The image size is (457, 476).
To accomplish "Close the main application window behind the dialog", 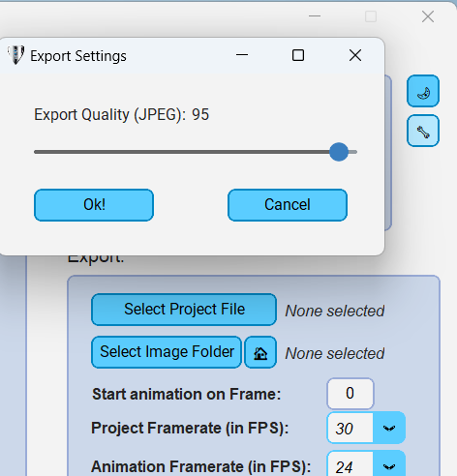I will coord(428,16).
